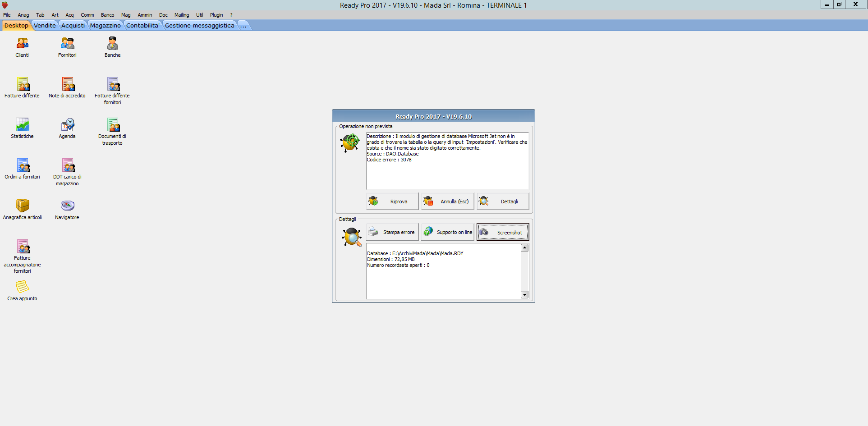Viewport: 868px width, 426px height.
Task: Switch to Gestione messaggistica tab
Action: (x=200, y=25)
